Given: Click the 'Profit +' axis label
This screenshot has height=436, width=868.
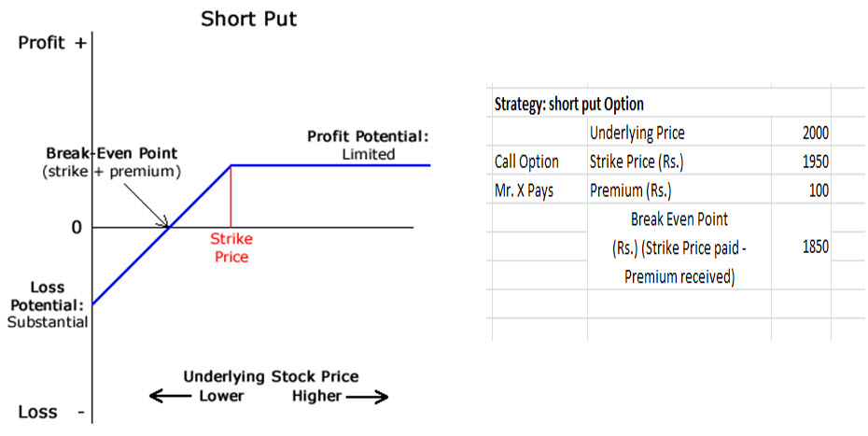Looking at the screenshot, I should [52, 43].
